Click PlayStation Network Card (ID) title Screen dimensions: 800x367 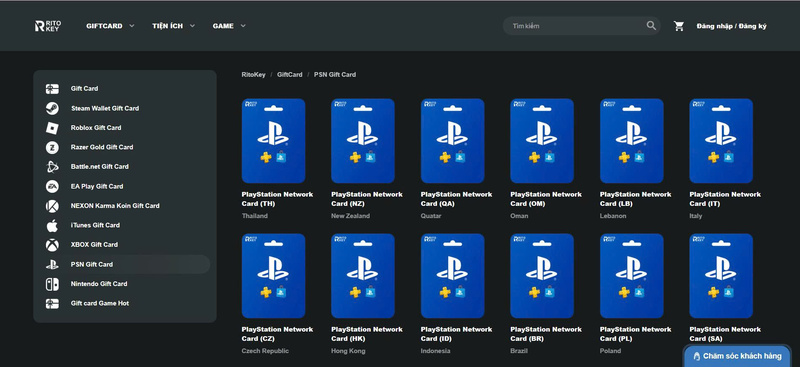456,334
